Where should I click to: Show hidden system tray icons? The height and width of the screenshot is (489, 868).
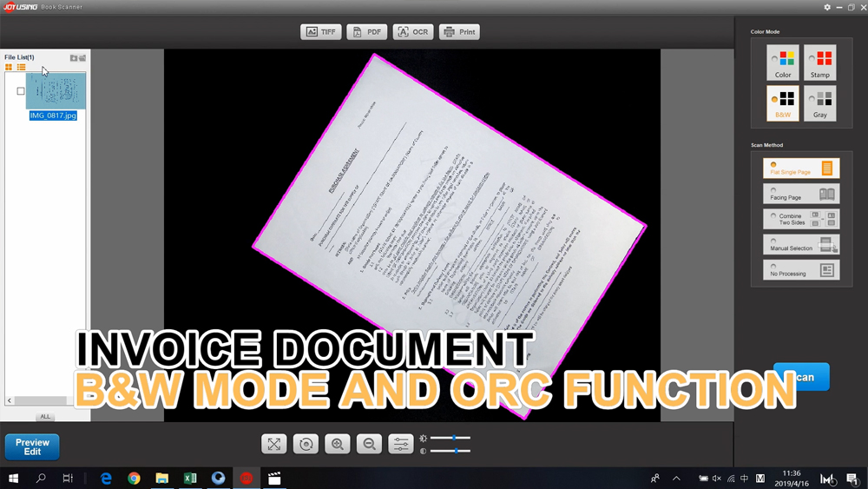pos(676,478)
